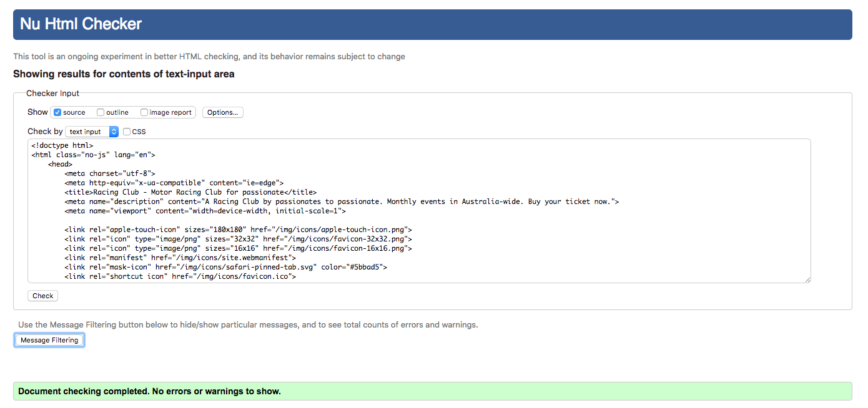The height and width of the screenshot is (408, 868).
Task: Open the "text input" Check by dropdown
Action: tap(91, 132)
